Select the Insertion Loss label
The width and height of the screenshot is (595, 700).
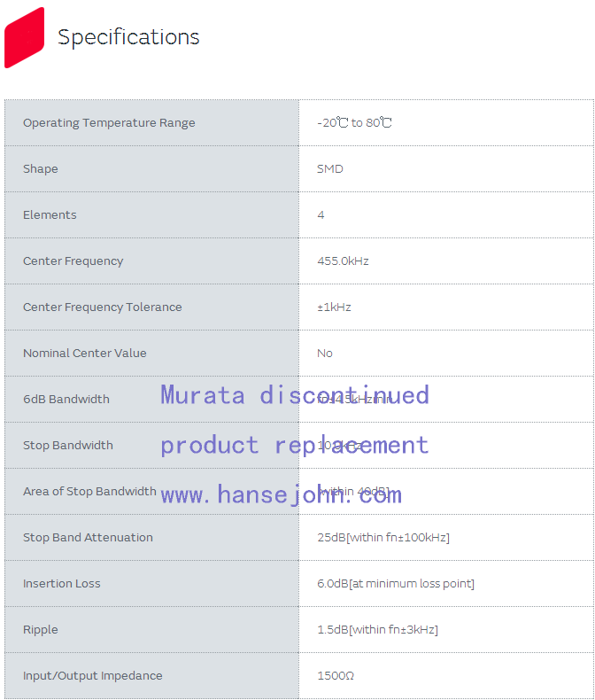click(x=62, y=584)
